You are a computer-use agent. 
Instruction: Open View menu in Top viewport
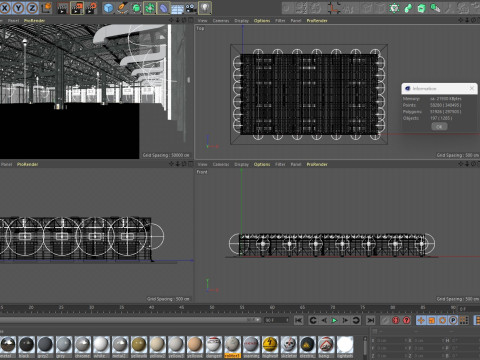tap(202, 21)
